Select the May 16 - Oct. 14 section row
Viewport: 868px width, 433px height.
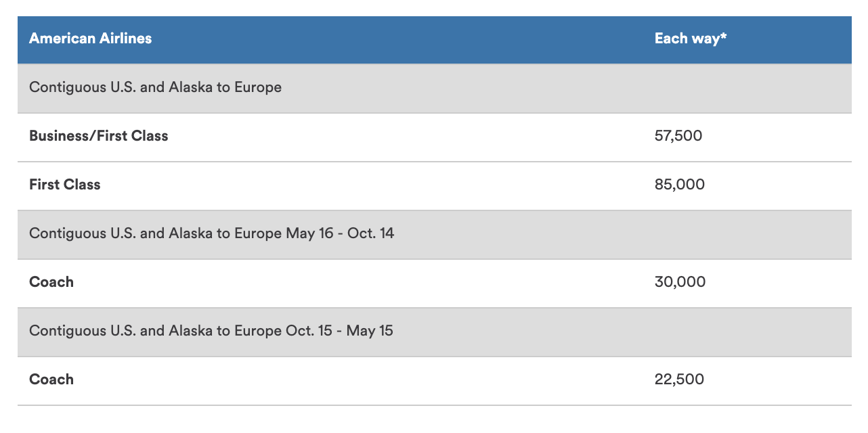tap(434, 234)
